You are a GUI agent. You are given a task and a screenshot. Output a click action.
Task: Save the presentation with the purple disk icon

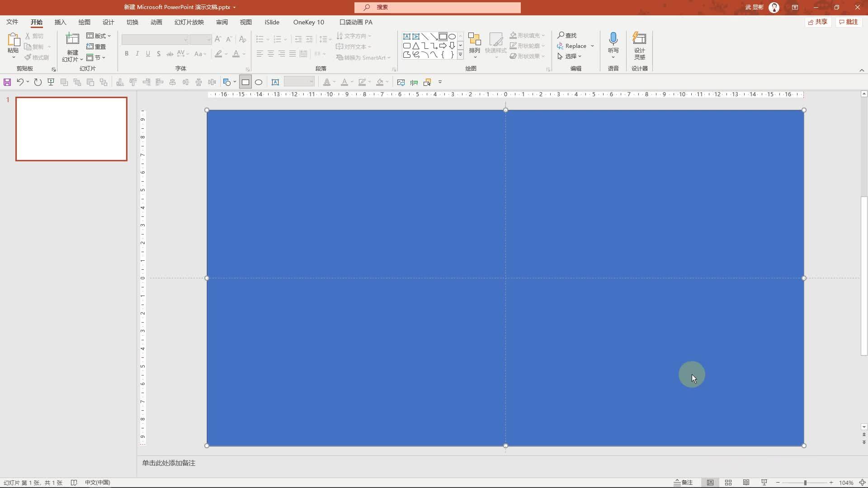click(x=7, y=82)
